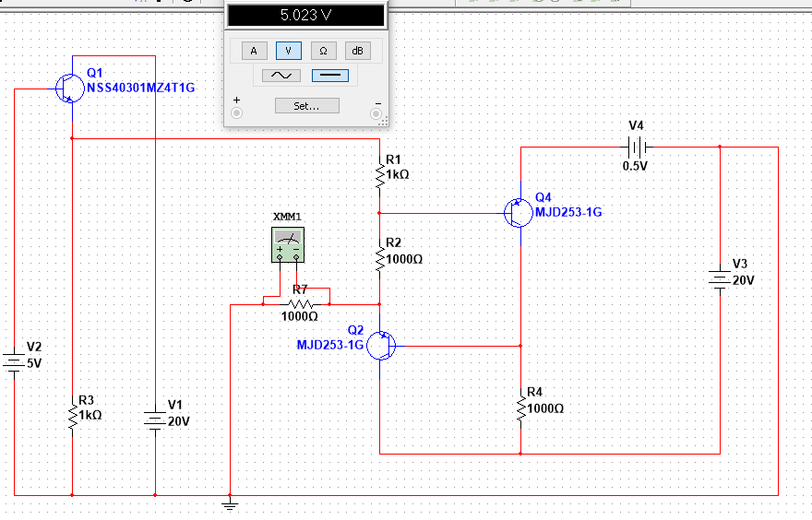This screenshot has height=520, width=812.
Task: Click the multimeter positive terminal
Action: [x=237, y=112]
